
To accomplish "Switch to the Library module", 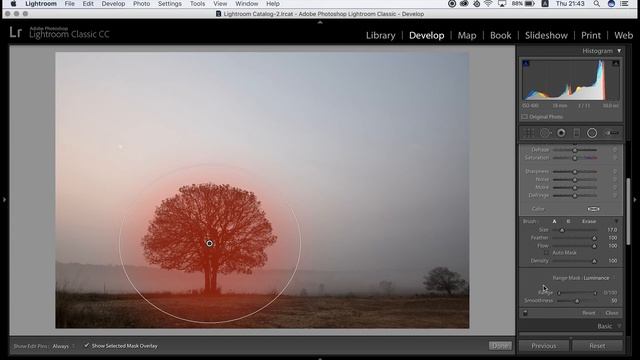I will click(x=380, y=36).
